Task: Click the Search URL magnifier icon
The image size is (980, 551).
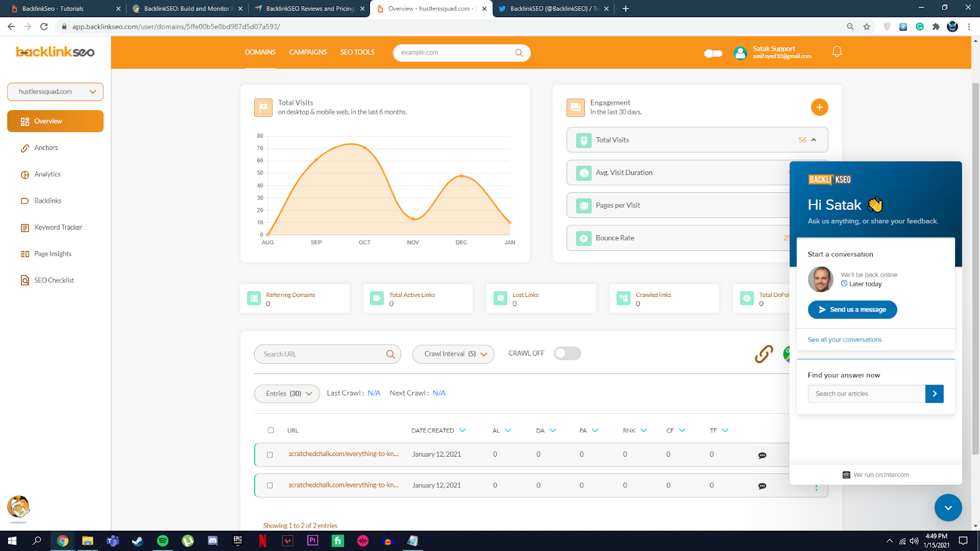Action: point(390,354)
